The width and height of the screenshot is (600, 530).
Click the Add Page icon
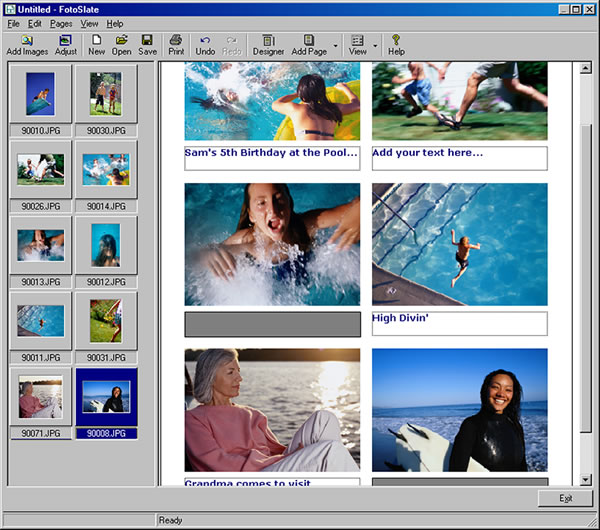pos(309,40)
